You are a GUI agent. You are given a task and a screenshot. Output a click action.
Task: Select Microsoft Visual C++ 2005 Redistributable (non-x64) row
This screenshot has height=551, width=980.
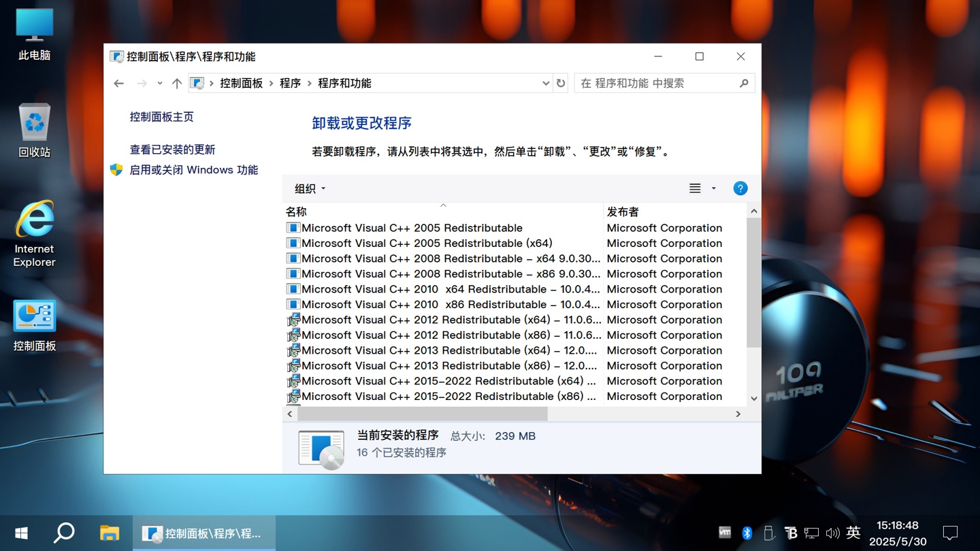click(514, 228)
